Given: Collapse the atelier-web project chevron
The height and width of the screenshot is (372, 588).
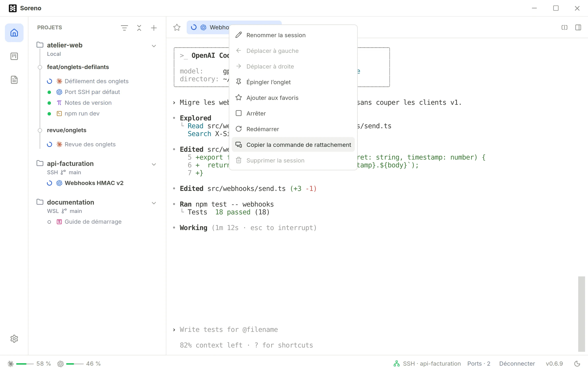Looking at the screenshot, I should click(x=154, y=46).
